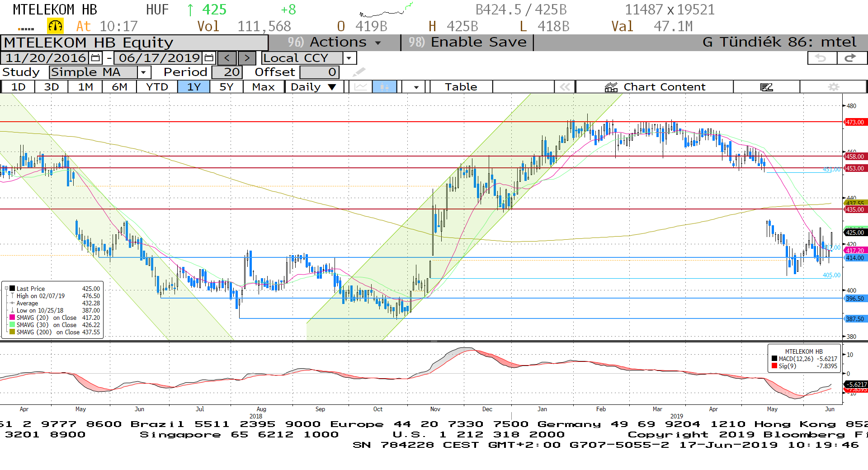Shift date range backward with left arrow

(x=227, y=58)
